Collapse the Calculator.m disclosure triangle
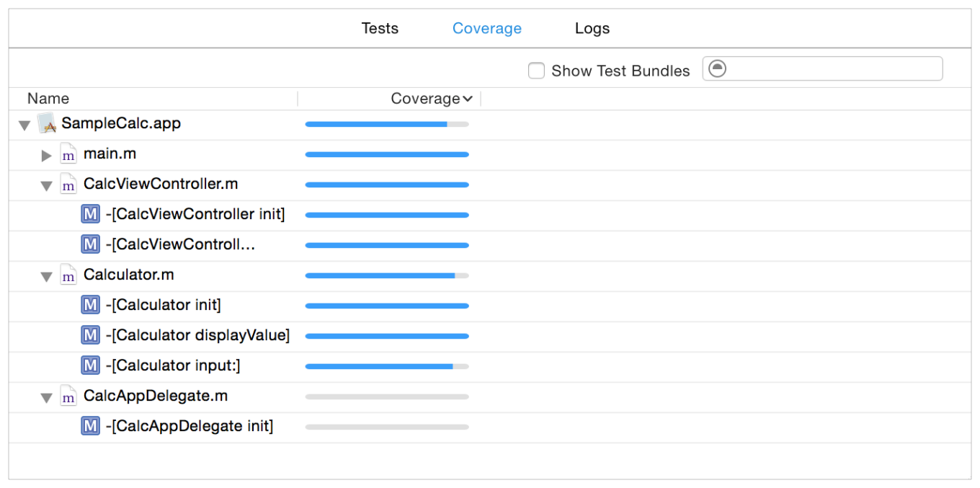 (46, 275)
